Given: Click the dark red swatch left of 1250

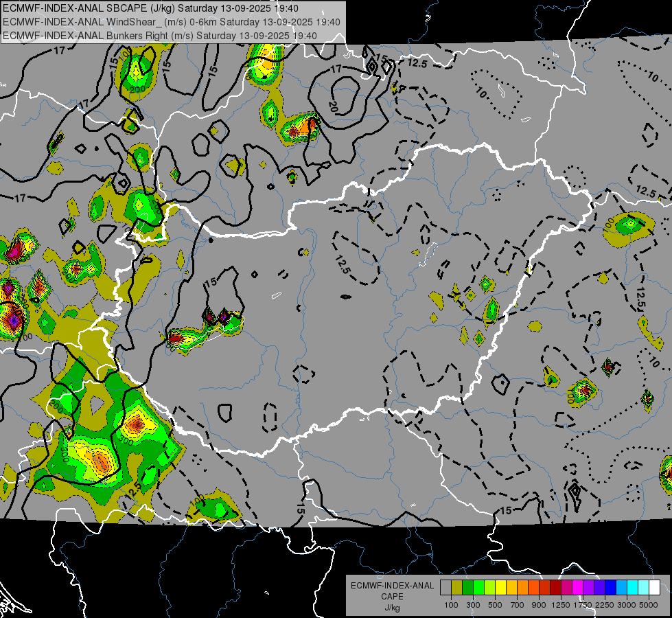Looking at the screenshot, I should click(x=555, y=588).
